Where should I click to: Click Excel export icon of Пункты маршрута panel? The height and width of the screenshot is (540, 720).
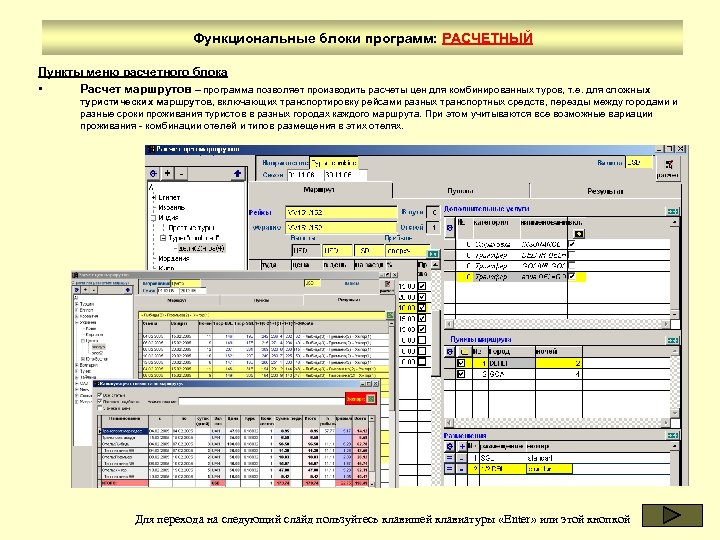point(673,340)
